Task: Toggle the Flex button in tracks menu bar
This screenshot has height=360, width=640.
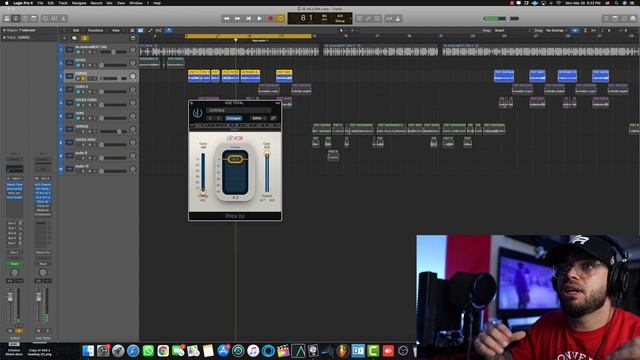Action: (x=158, y=30)
